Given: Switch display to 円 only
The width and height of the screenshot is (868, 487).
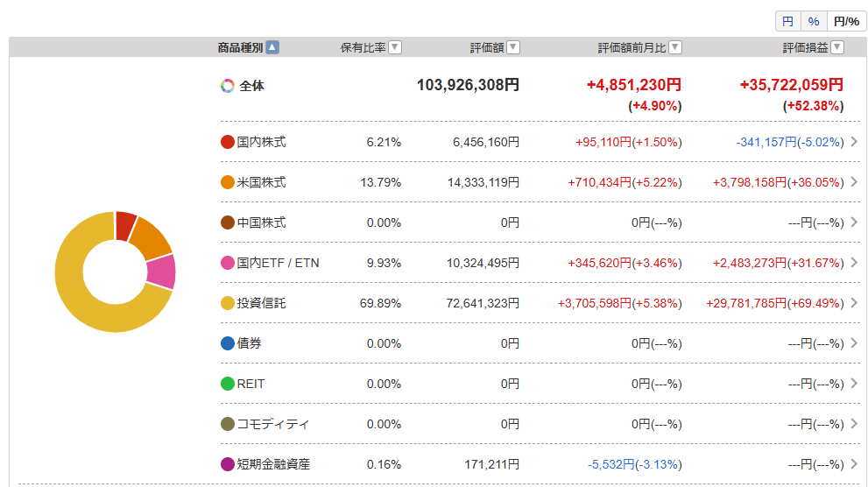Looking at the screenshot, I should 787,22.
